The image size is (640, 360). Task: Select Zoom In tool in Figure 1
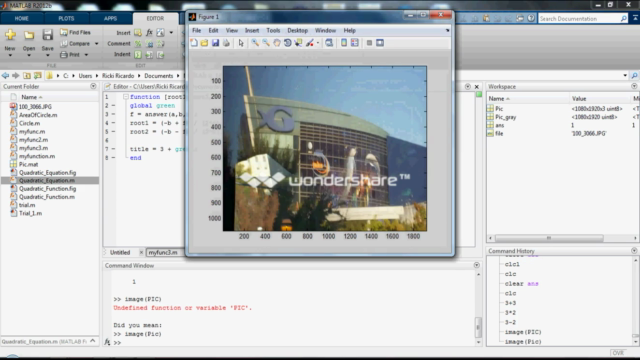click(x=255, y=43)
